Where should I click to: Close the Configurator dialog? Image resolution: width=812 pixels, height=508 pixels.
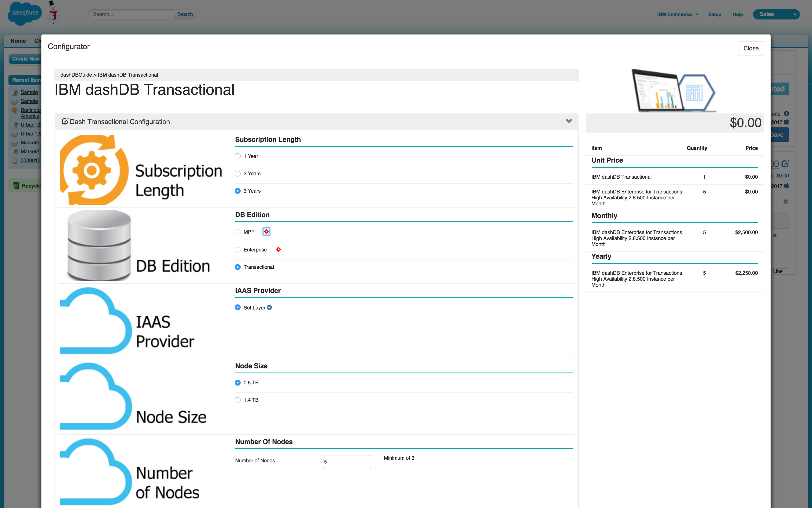pos(751,48)
